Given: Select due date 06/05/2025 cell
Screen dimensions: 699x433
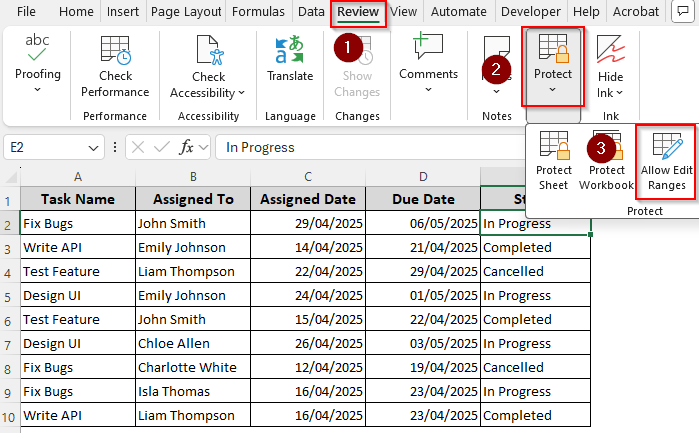Looking at the screenshot, I should tap(423, 223).
